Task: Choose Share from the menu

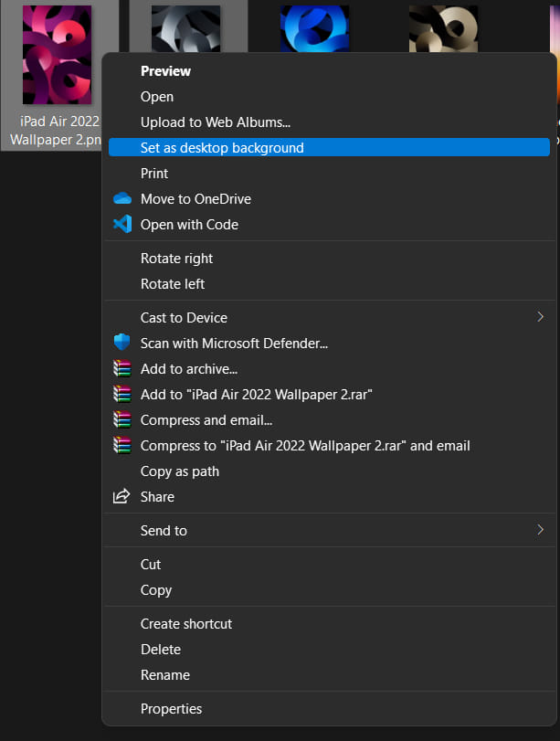Action: tap(329, 497)
